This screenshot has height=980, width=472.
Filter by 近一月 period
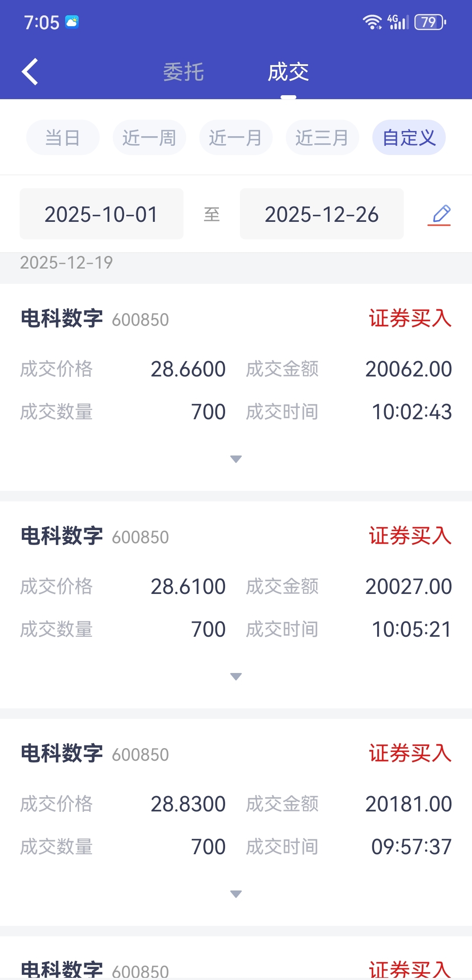pos(236,138)
